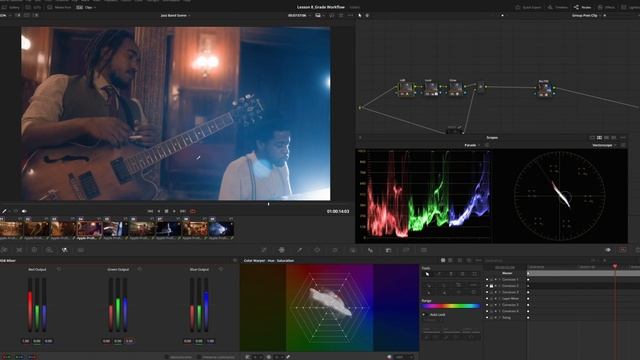Open the Color Match palette icon

coord(19,250)
